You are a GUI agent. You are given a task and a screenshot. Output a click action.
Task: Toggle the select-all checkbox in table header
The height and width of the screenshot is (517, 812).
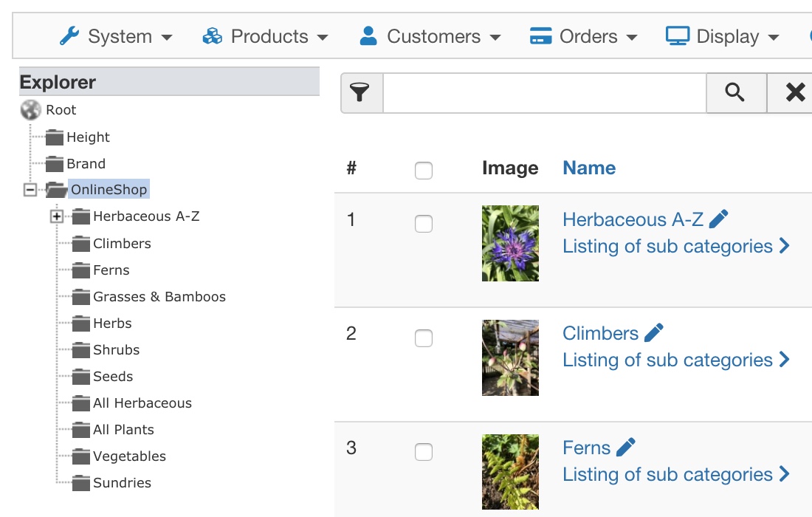[x=424, y=171]
